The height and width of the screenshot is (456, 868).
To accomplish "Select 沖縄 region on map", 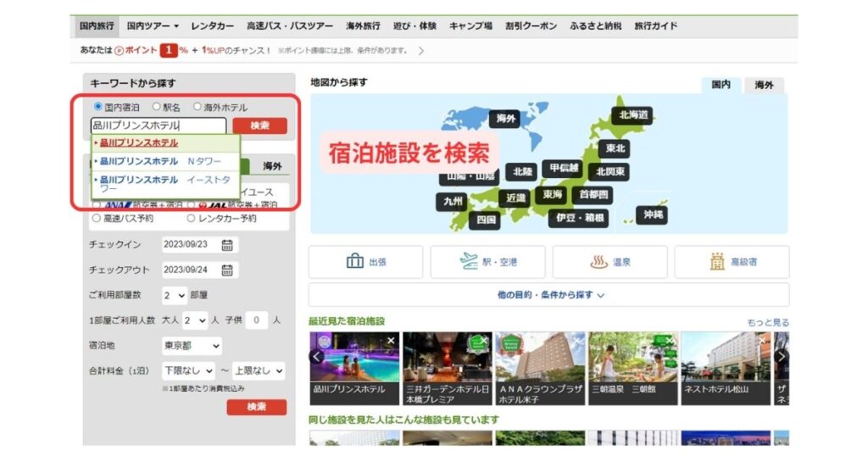I will pos(653,214).
